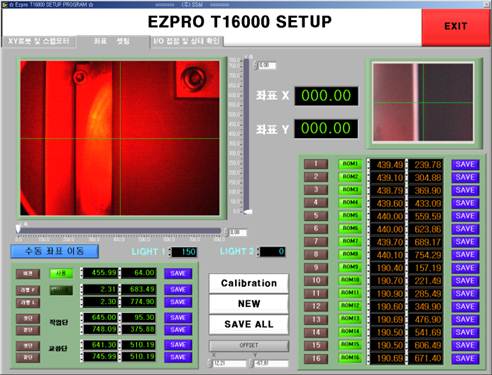The image size is (492, 375).
Task: Click the brown button left of 2.31 row
Action: coord(28,290)
